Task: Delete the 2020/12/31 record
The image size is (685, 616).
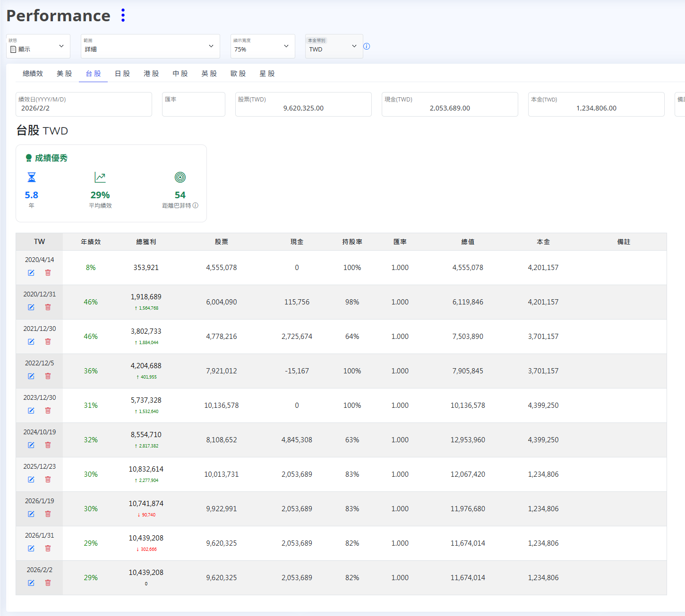Action: tap(48, 307)
